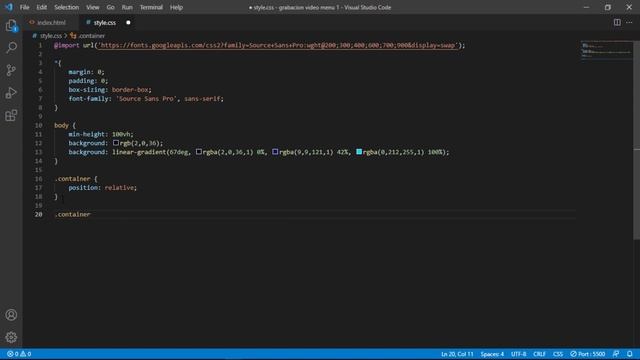
Task: Click 'min-height: 100vh;' declaration
Action: [x=101, y=134]
